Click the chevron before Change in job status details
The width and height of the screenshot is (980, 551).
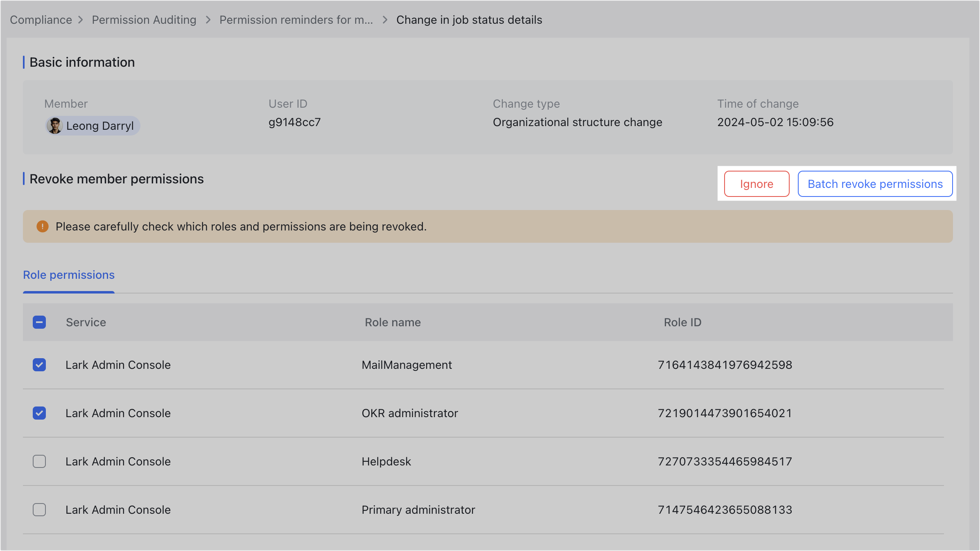(384, 20)
